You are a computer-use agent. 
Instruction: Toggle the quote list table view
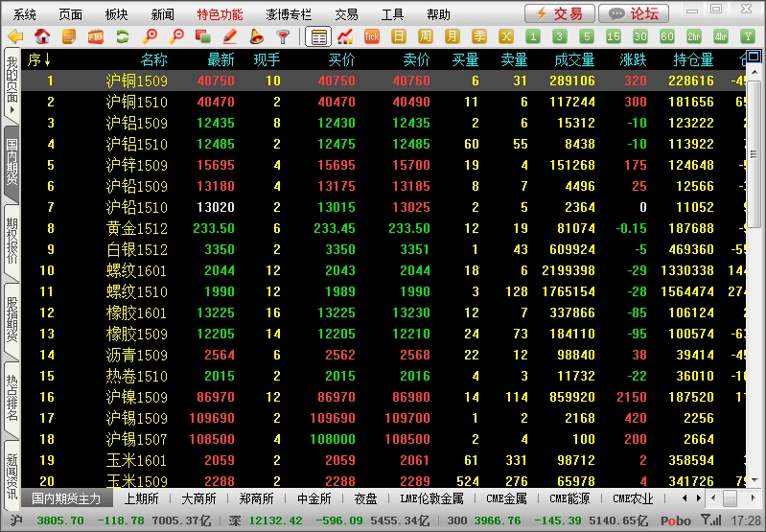click(x=318, y=36)
